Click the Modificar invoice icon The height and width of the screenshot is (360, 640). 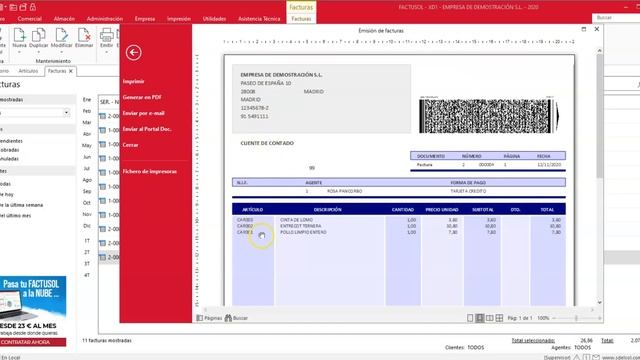coord(62,35)
